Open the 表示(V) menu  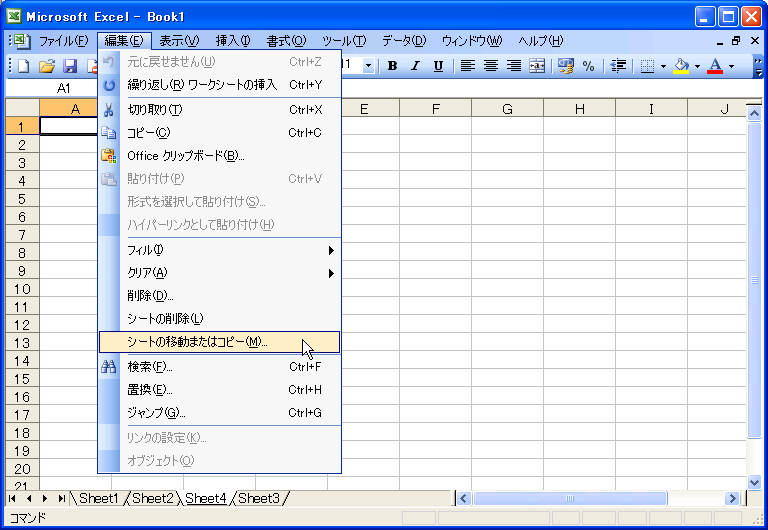pyautogui.click(x=179, y=41)
